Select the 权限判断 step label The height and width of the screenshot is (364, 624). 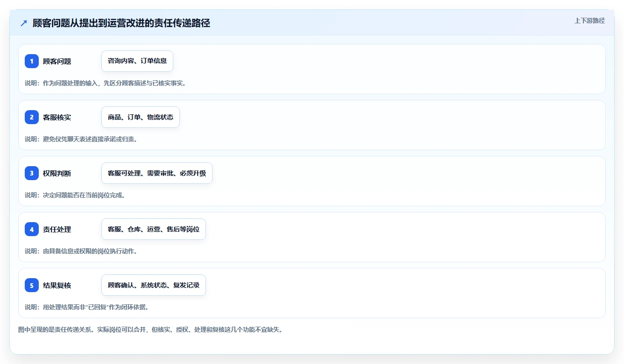[57, 173]
